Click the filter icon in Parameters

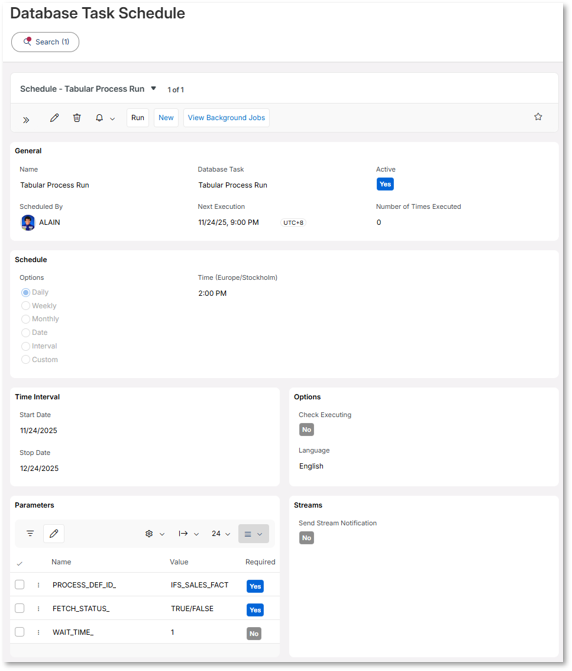(30, 533)
